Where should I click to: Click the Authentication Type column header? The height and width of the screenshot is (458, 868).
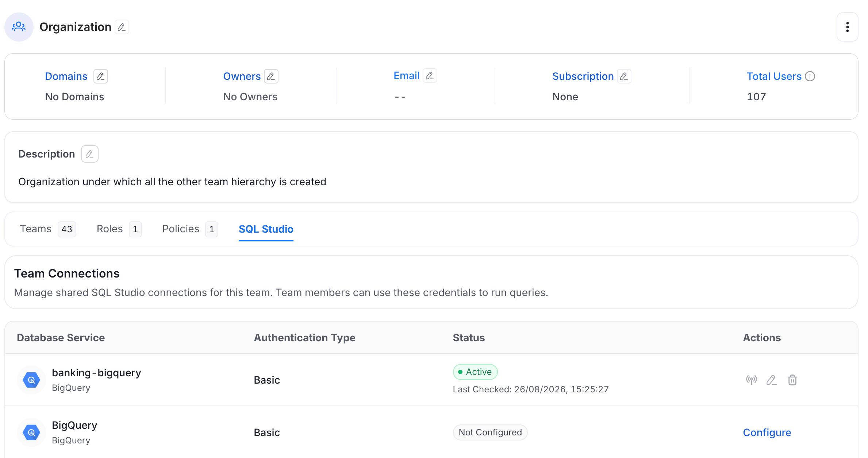click(305, 338)
